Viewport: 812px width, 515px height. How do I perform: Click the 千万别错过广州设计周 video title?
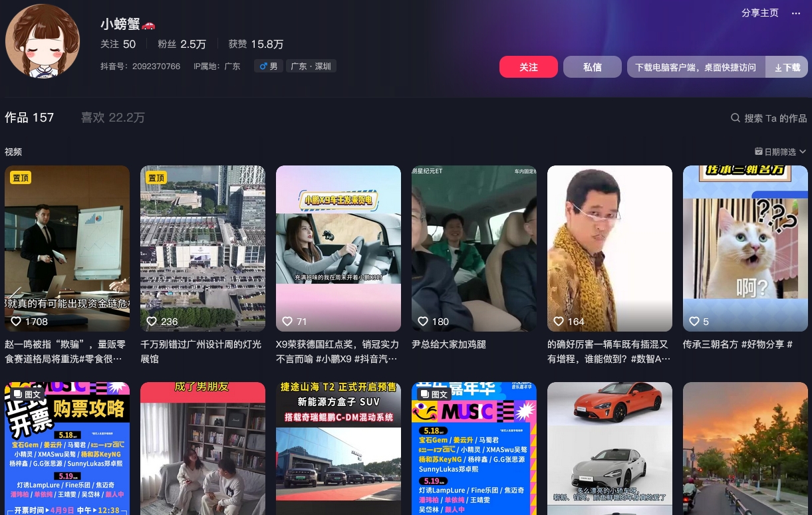click(201, 352)
